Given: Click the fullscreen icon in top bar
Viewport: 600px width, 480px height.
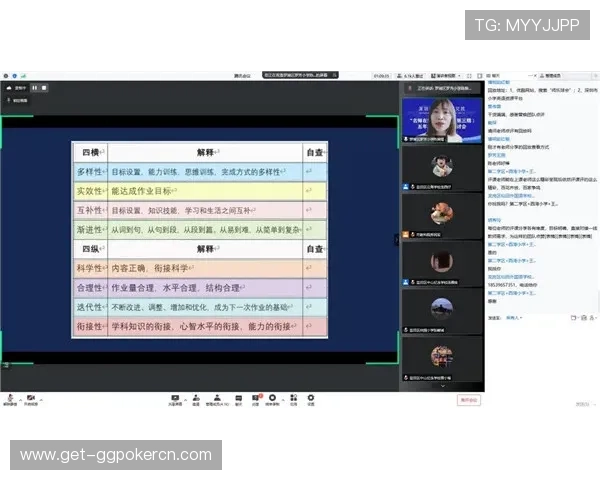Looking at the screenshot, I should (x=469, y=76).
